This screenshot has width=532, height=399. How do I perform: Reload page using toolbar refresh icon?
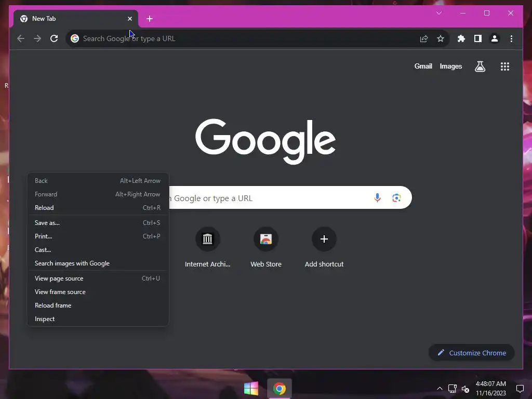(54, 38)
